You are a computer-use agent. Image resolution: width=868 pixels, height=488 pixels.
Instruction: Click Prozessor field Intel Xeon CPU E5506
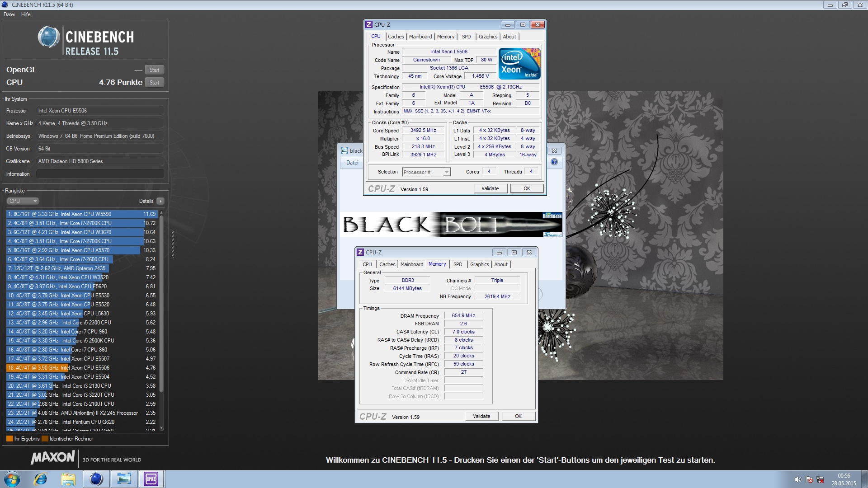(x=100, y=111)
